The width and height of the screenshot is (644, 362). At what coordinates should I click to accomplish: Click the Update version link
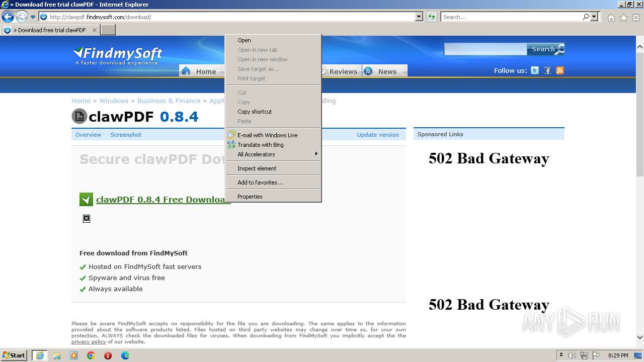coord(378,135)
